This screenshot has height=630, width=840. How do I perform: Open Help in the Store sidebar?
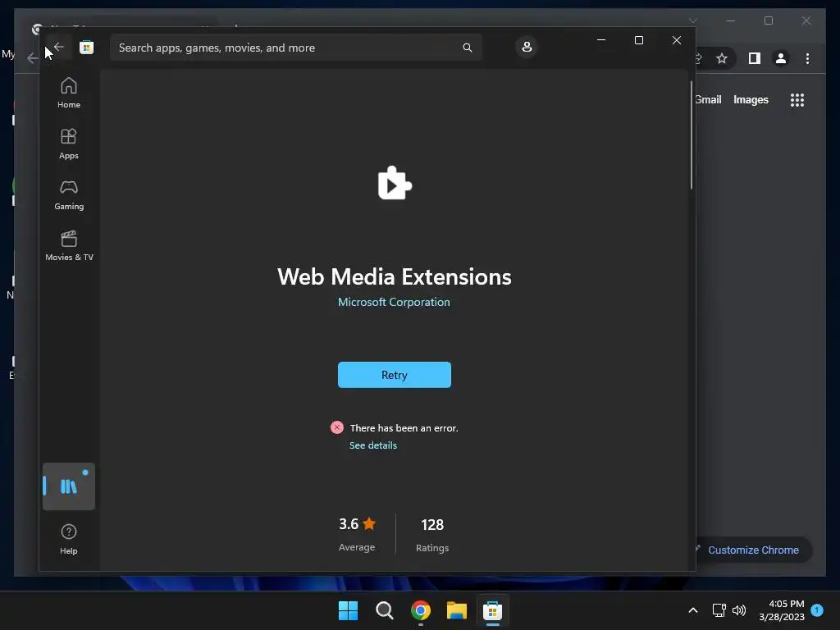click(69, 539)
